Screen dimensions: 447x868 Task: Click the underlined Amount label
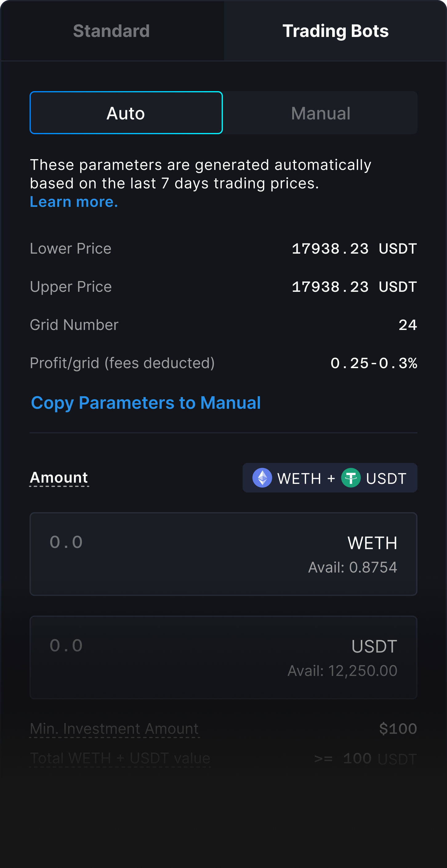59,477
